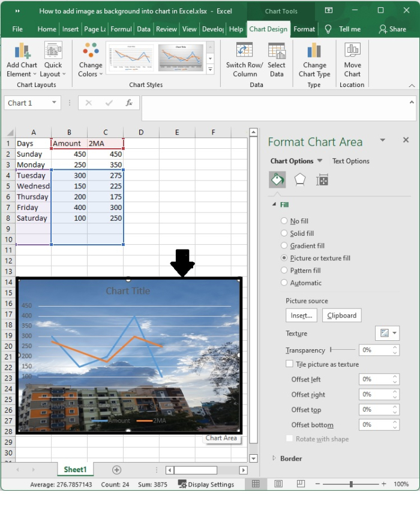
Task: Switch to Normal view in status bar
Action: (256, 484)
